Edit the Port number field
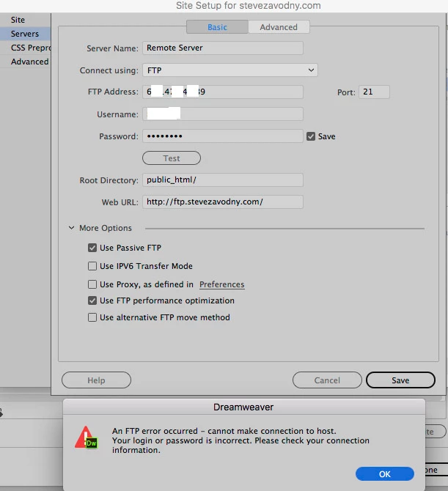The image size is (448, 491). [374, 92]
